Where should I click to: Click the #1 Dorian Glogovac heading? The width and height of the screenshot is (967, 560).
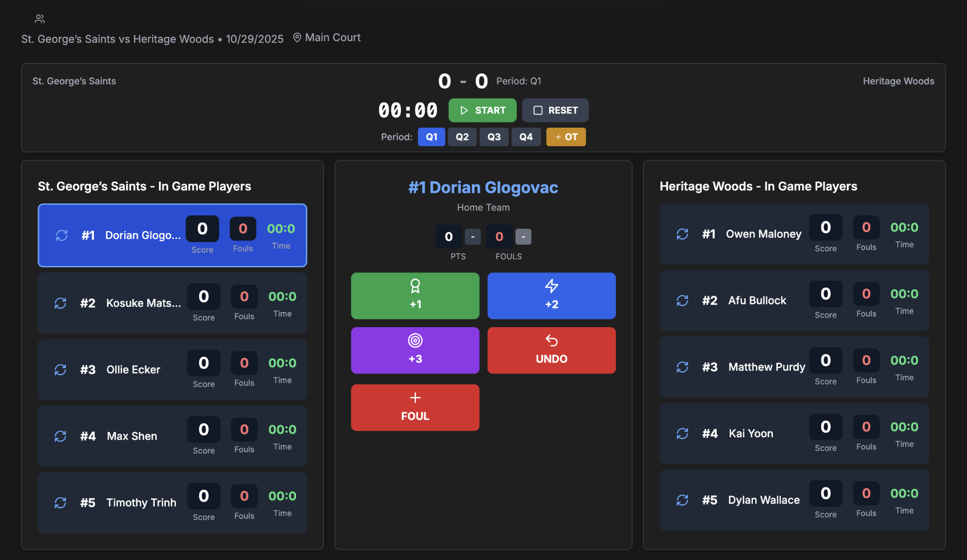483,187
